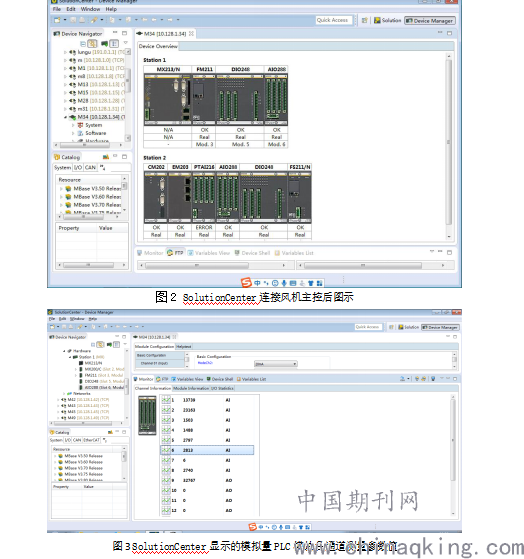The width and height of the screenshot is (524, 559).
Task: Select highlighted channel 6 row in Figure 3
Action: tap(207, 450)
